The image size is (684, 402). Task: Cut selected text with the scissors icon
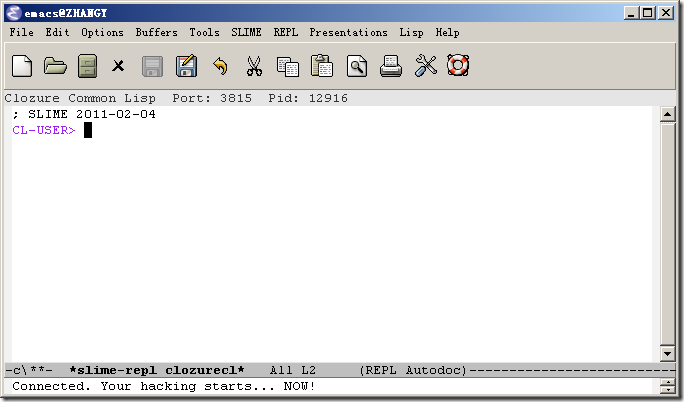254,66
